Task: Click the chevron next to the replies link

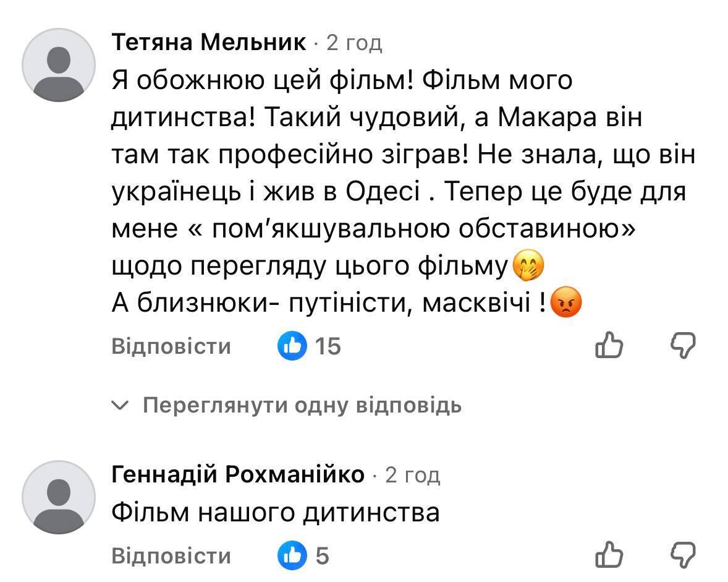Action: click(x=120, y=406)
